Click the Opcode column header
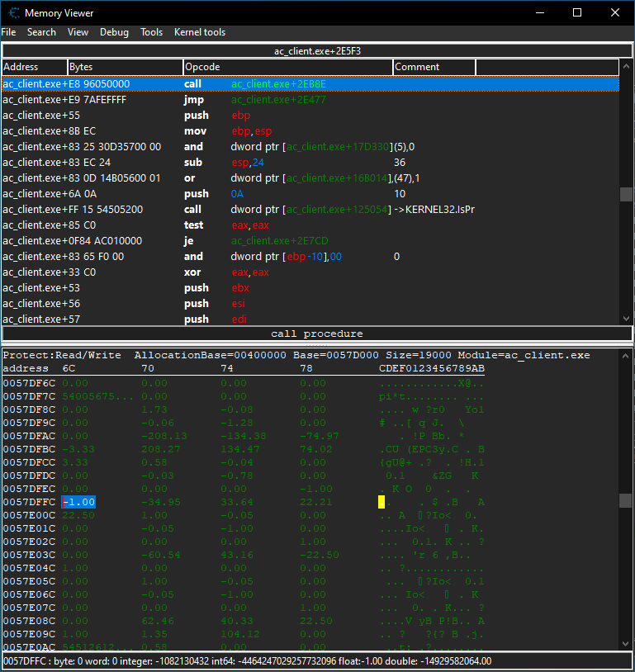635x672 pixels. (x=287, y=67)
